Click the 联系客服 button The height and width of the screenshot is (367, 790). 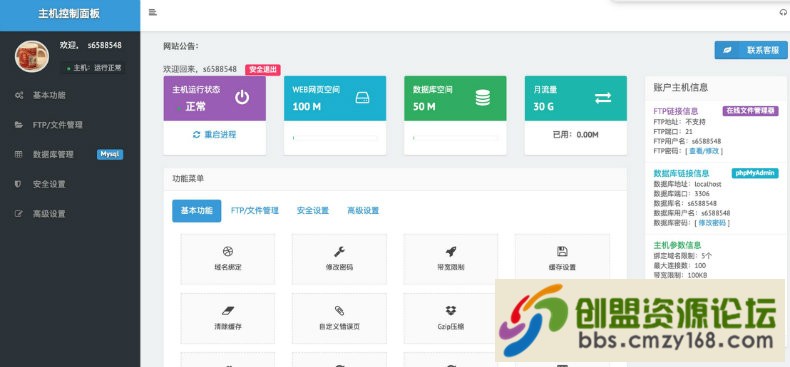[750, 50]
